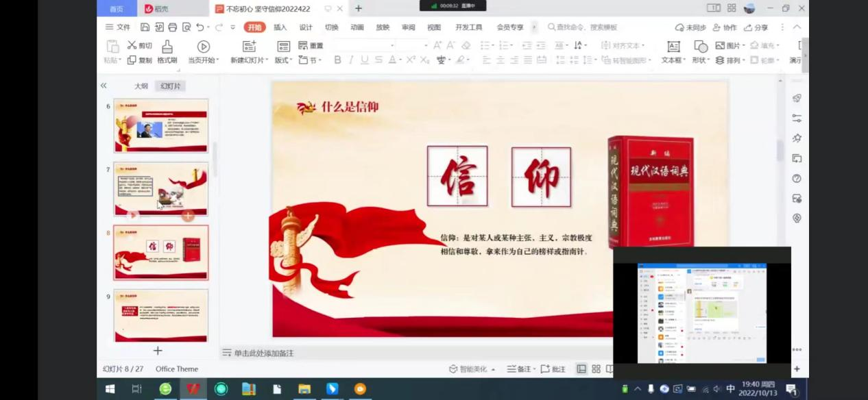
Task: Increase font size with A+ icon
Action: click(x=438, y=45)
